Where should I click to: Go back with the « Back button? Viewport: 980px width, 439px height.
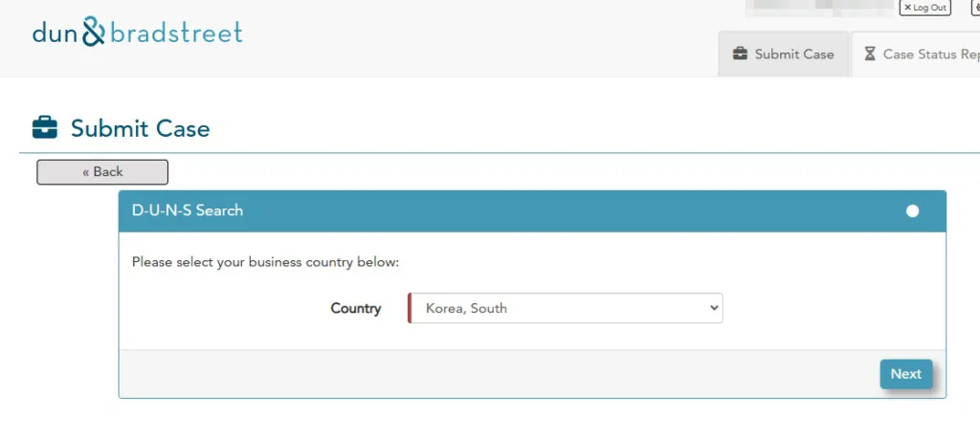[102, 172]
